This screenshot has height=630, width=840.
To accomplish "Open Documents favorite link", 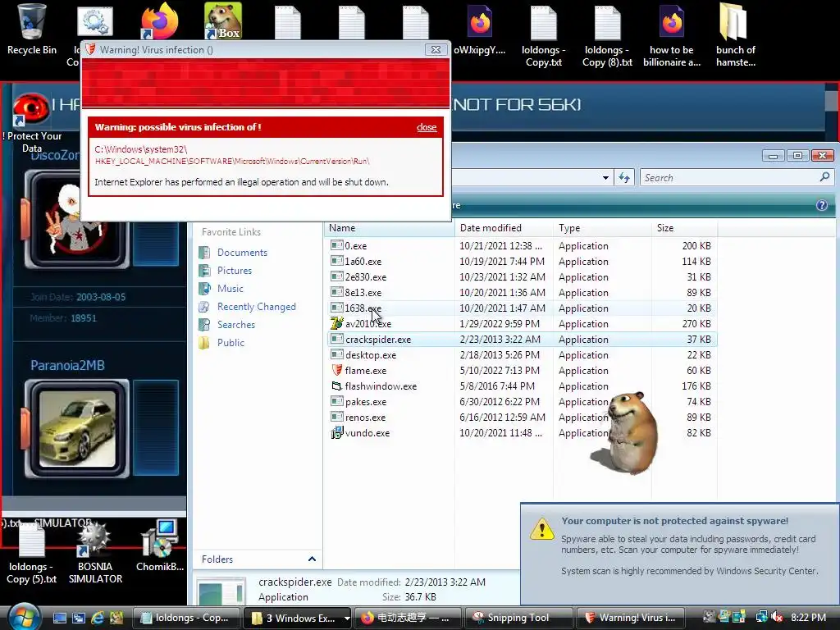I will (x=242, y=253).
